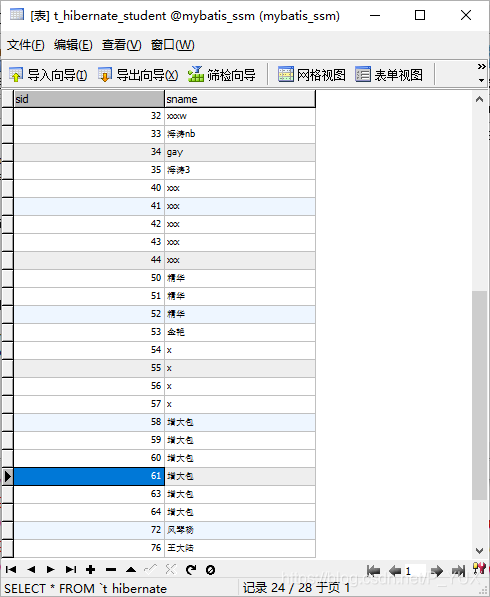Image resolution: width=490 pixels, height=597 pixels.
Task: Select the cell with sid 72
Action: click(89, 530)
